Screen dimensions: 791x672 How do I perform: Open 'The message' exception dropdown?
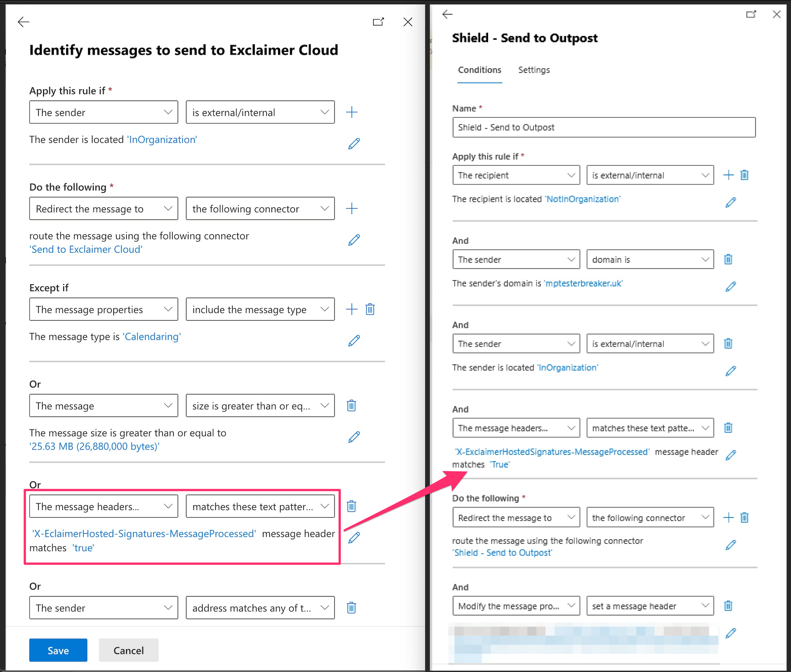coord(103,405)
